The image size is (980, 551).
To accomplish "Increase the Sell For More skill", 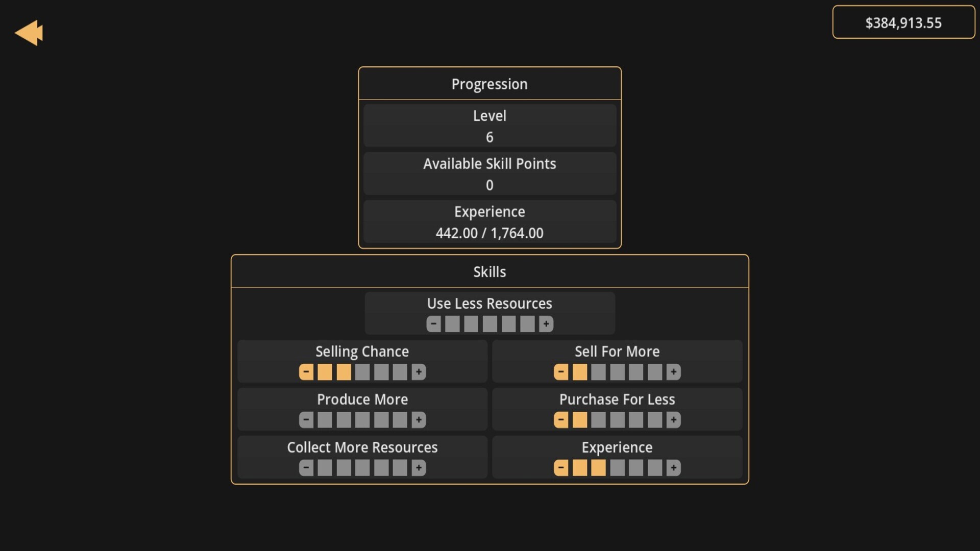I will tap(674, 372).
